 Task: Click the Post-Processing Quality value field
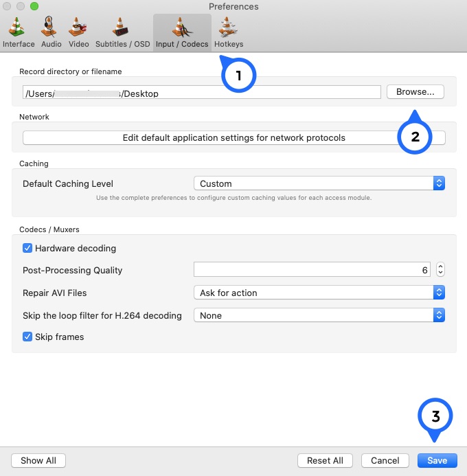click(x=312, y=269)
